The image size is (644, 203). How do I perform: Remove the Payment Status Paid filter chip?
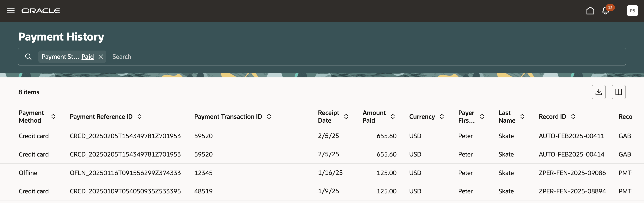101,57
